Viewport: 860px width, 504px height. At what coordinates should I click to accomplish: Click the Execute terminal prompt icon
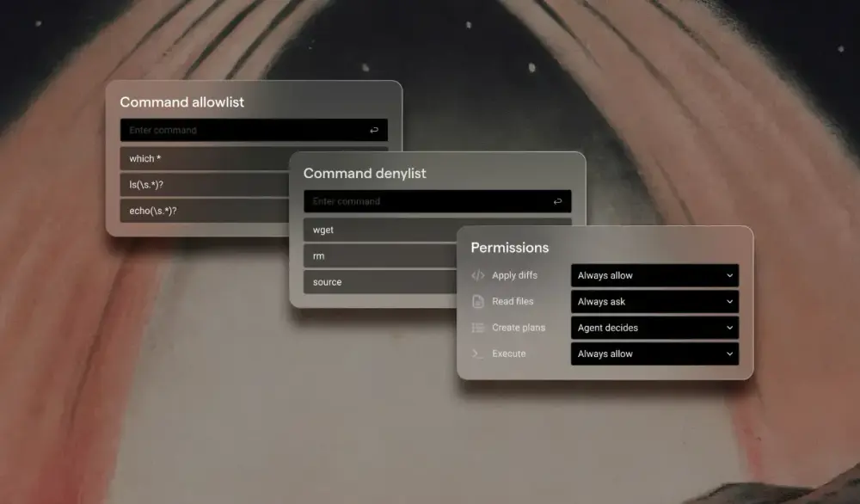[478, 353]
